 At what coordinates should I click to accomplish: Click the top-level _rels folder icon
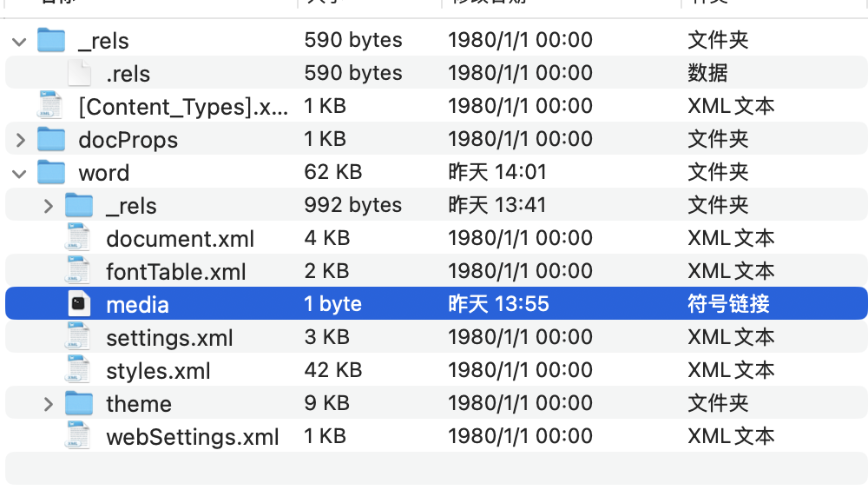(51, 40)
